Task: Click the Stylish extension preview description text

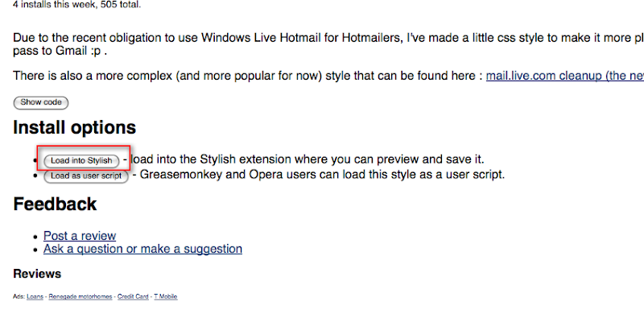Action: click(304, 159)
